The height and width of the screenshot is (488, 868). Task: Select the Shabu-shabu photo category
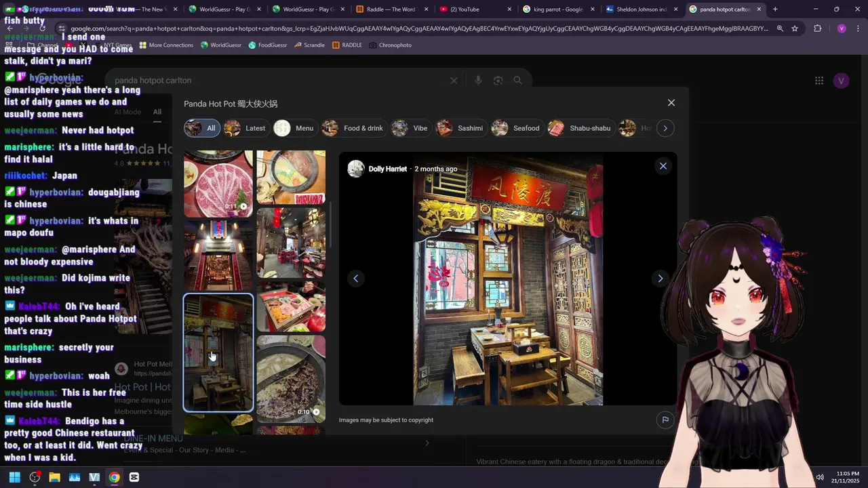[580, 128]
